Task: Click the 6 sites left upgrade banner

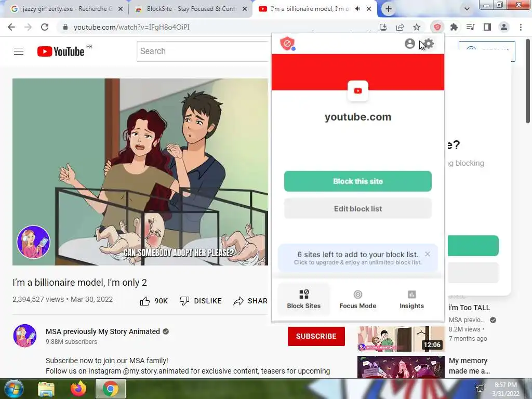Action: point(357,258)
